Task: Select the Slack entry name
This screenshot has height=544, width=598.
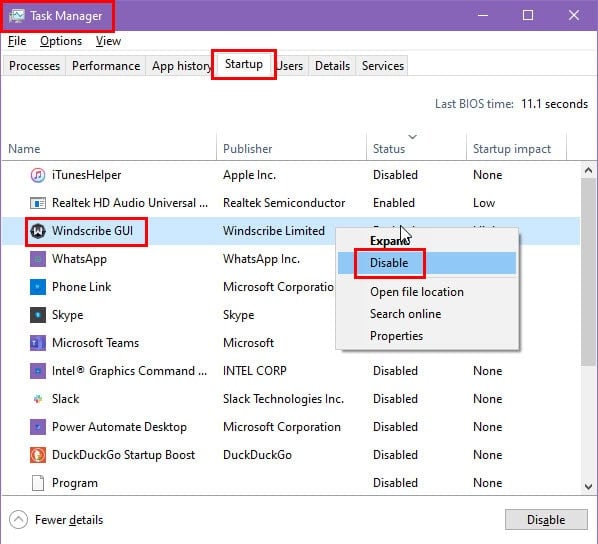Action: [x=66, y=399]
